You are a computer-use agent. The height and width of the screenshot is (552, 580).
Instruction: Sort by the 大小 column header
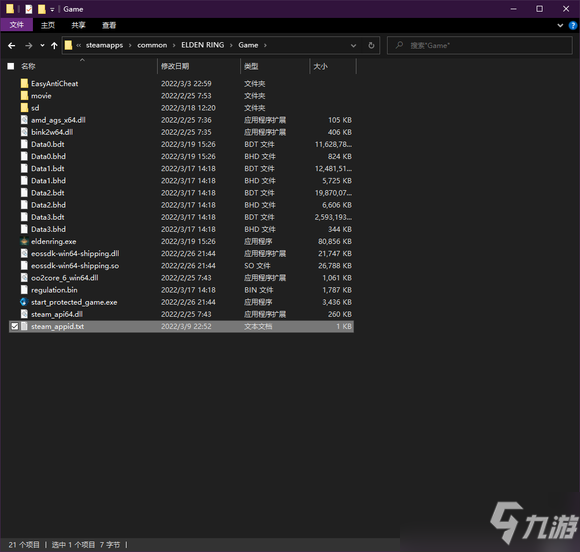coord(320,66)
